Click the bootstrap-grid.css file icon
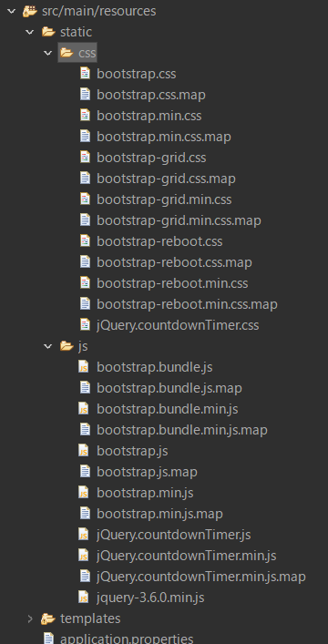This screenshot has height=644, width=328. (x=85, y=158)
